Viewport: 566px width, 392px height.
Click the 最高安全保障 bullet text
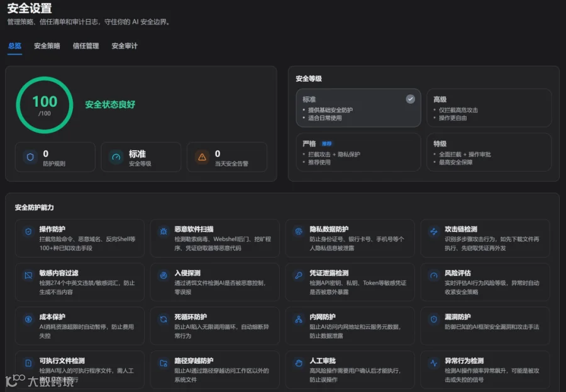point(455,162)
